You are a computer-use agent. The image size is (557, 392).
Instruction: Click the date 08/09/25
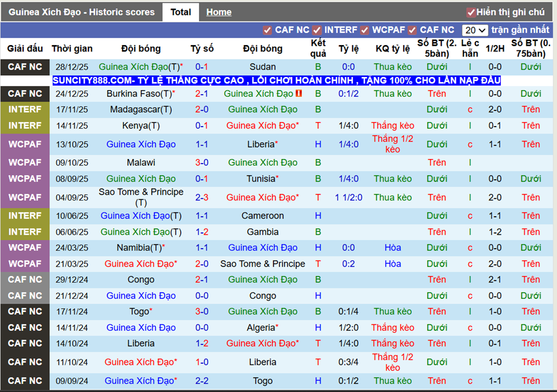point(72,179)
